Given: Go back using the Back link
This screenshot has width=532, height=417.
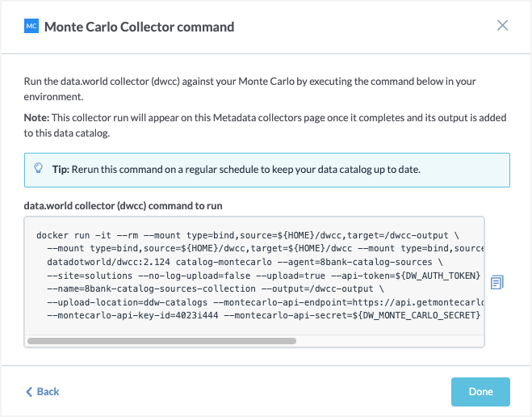Looking at the screenshot, I should (x=43, y=391).
